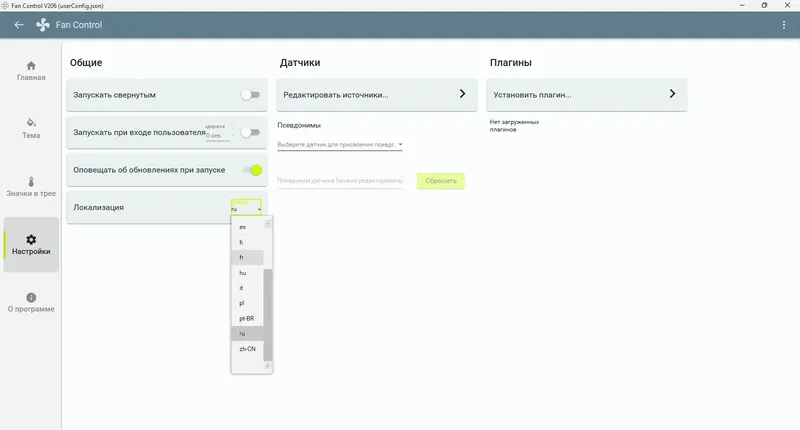The height and width of the screenshot is (430, 800).
Task: Click the thermometer Значки в трее icon
Action: point(31,182)
